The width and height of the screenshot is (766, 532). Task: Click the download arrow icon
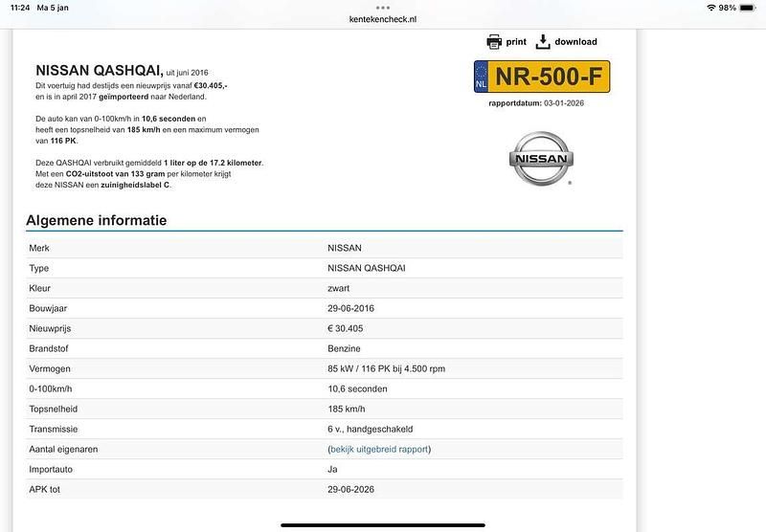click(x=543, y=41)
